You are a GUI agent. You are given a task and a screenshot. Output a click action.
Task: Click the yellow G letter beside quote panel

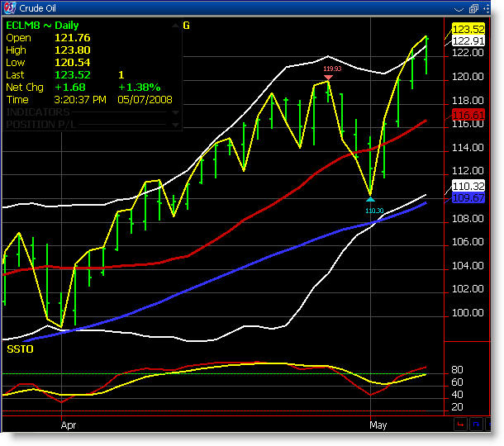[x=186, y=26]
